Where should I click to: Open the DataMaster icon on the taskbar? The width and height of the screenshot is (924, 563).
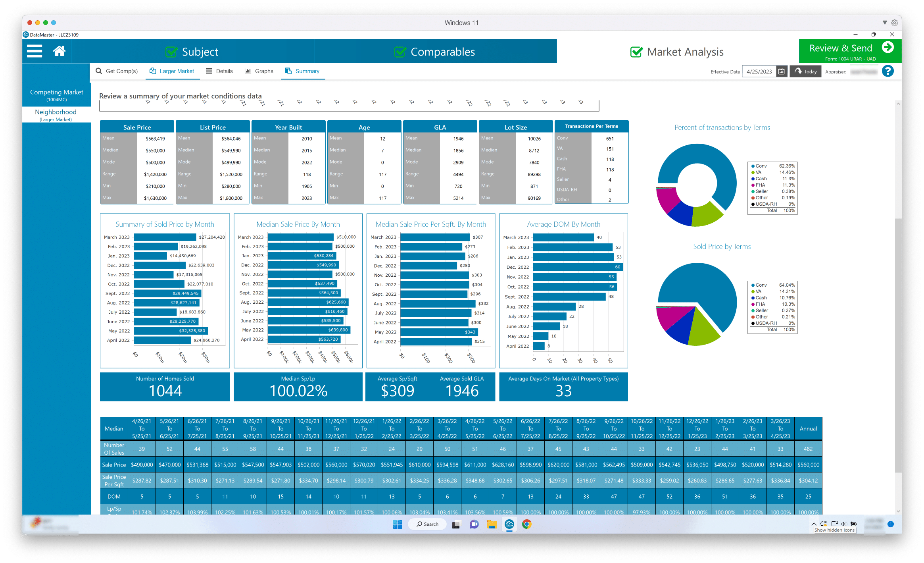509,524
